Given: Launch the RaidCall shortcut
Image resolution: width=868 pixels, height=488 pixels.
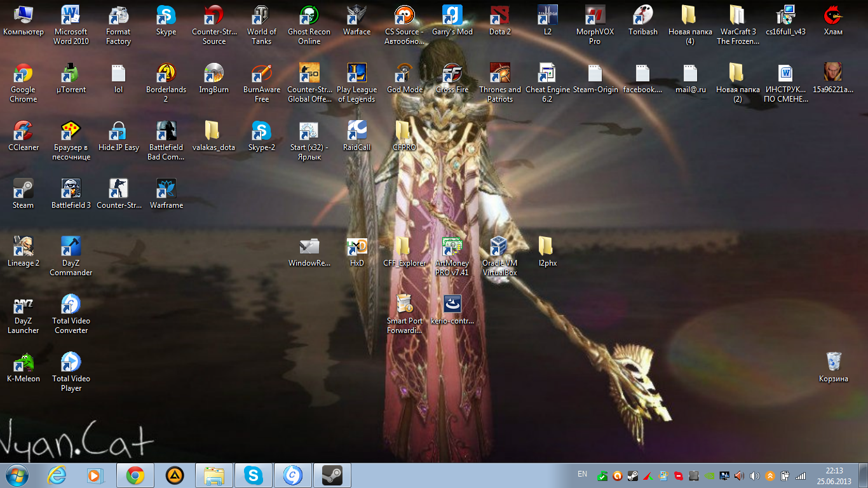Looking at the screenshot, I should [x=357, y=135].
